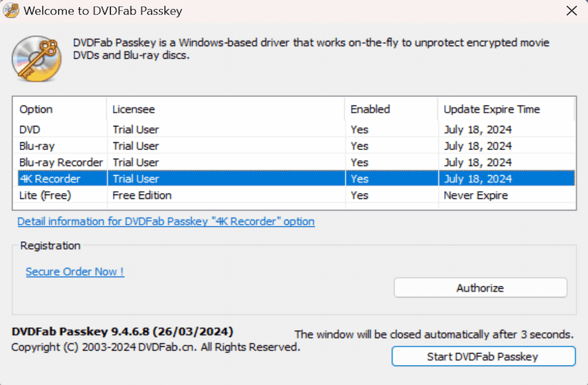
Task: Click Yes in the DVD row
Action: [x=360, y=129]
